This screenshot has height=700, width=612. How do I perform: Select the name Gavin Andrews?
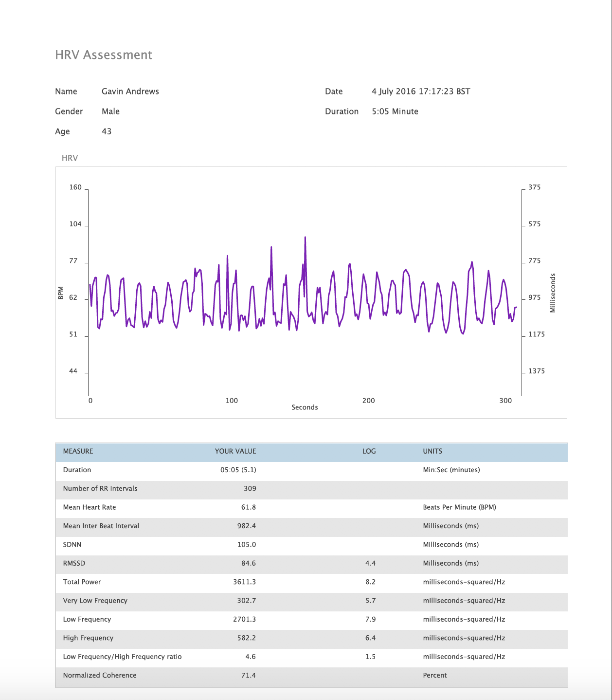pos(130,91)
